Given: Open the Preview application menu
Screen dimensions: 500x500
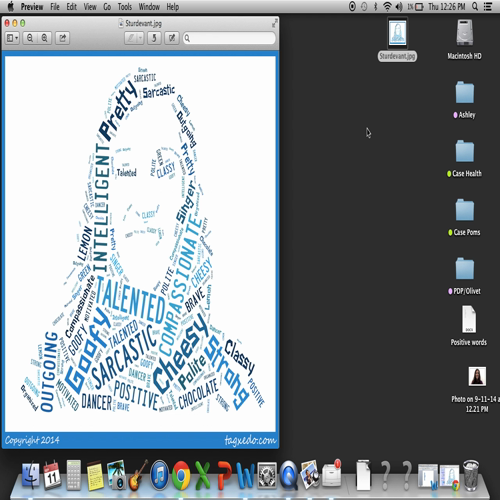Looking at the screenshot, I should pyautogui.click(x=32, y=7).
